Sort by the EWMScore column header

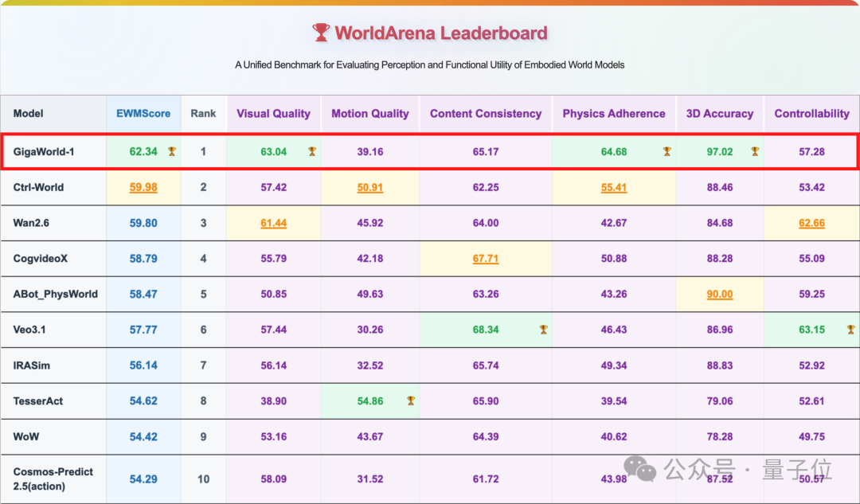point(143,114)
